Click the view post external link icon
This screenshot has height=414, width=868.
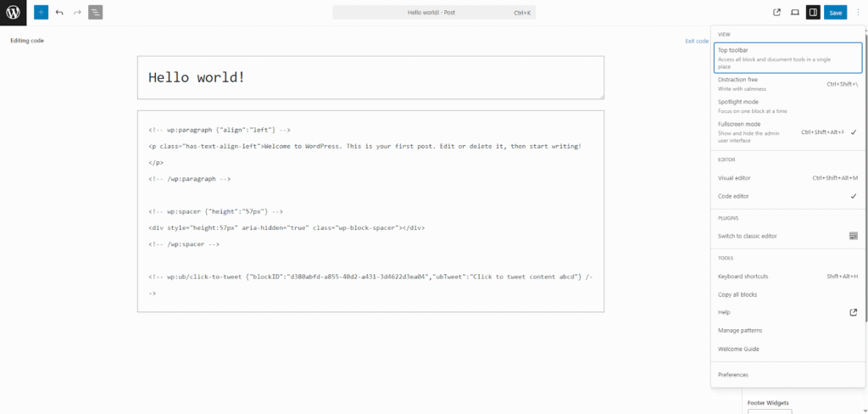tap(776, 13)
